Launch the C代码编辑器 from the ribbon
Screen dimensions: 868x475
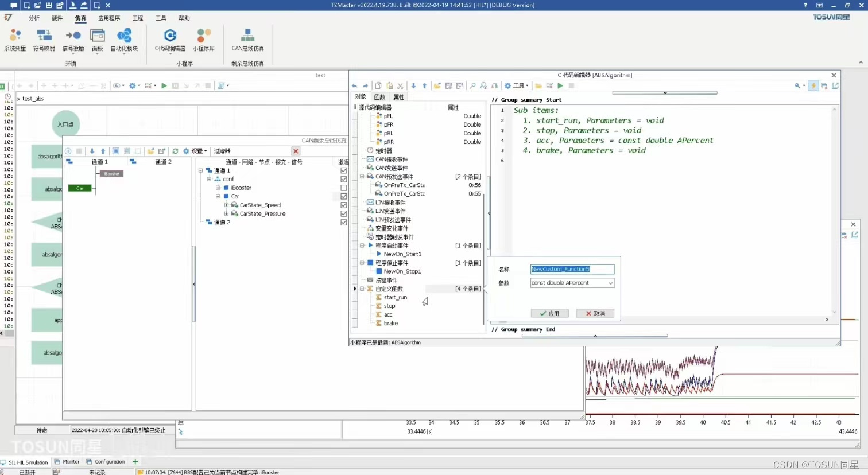coord(170,40)
